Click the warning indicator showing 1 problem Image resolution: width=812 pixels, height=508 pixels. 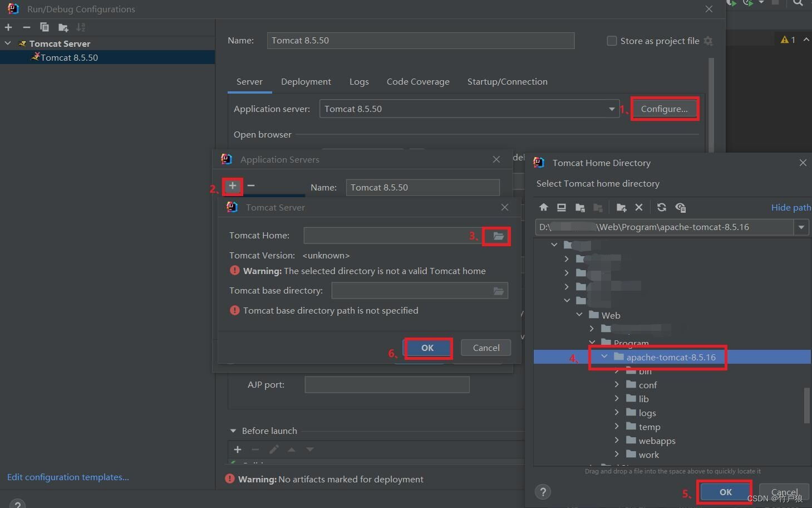pos(788,40)
